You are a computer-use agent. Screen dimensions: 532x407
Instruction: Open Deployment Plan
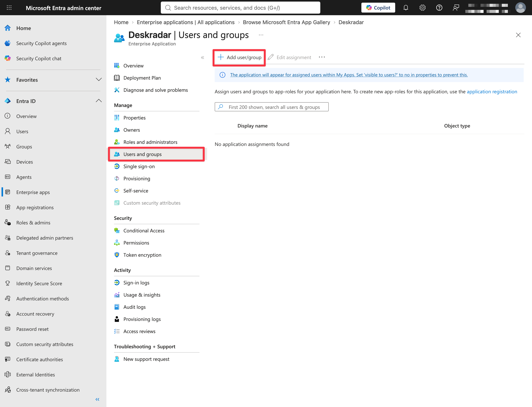click(x=142, y=78)
